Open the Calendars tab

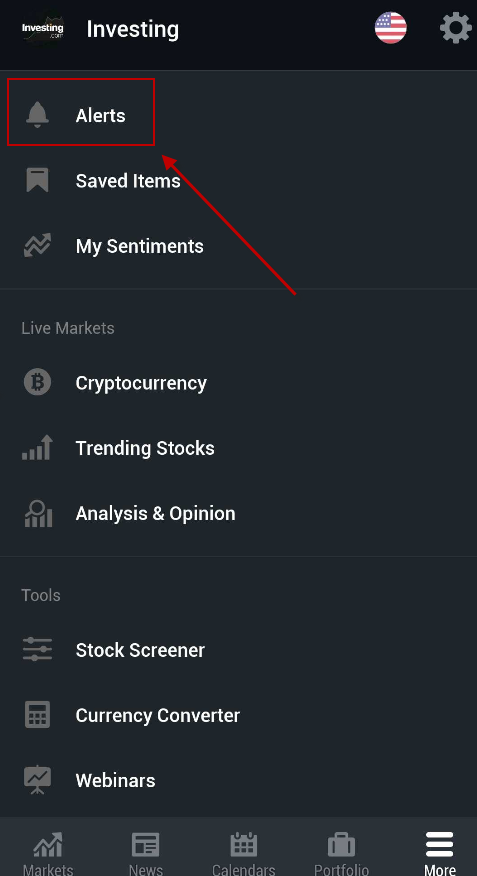244,853
